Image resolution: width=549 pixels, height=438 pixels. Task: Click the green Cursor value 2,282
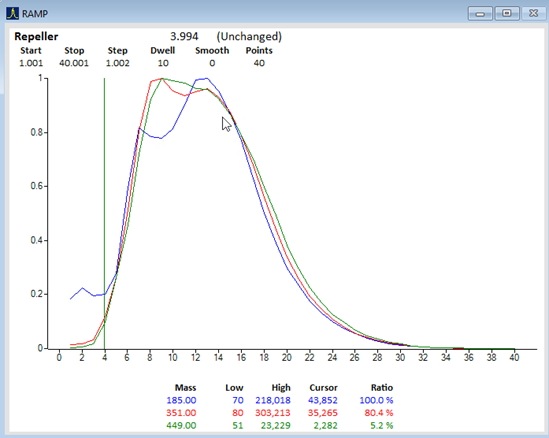327,425
